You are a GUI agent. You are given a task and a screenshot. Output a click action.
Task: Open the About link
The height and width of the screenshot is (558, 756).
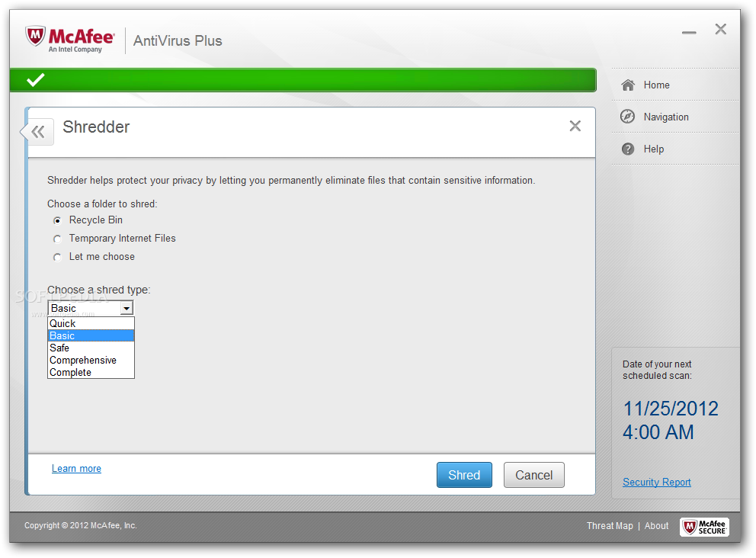(x=656, y=526)
